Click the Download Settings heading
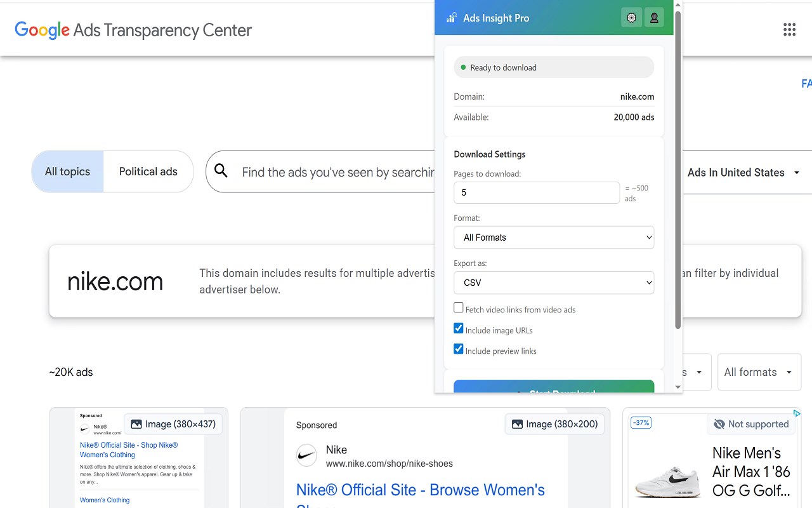 [490, 154]
